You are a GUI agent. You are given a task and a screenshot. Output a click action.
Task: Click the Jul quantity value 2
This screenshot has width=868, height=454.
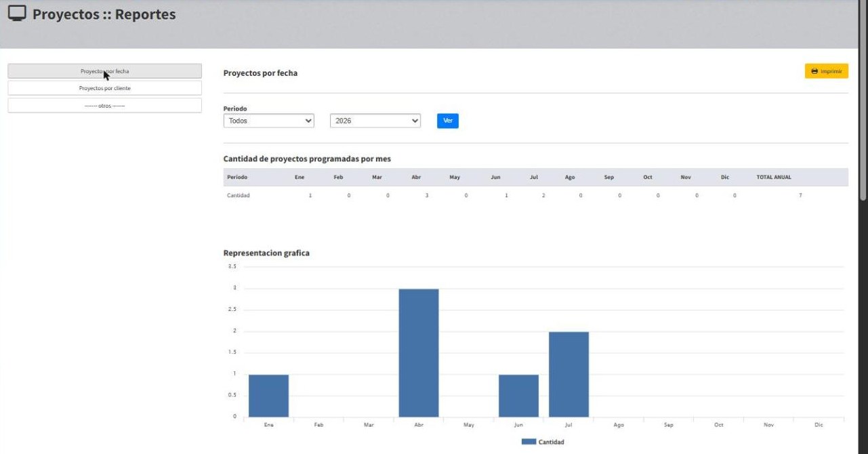tap(543, 195)
